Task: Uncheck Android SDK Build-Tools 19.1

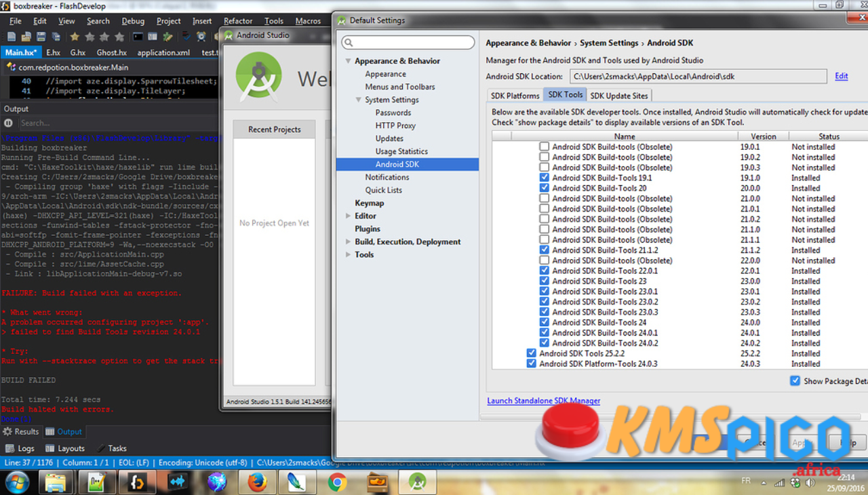Action: coord(545,178)
